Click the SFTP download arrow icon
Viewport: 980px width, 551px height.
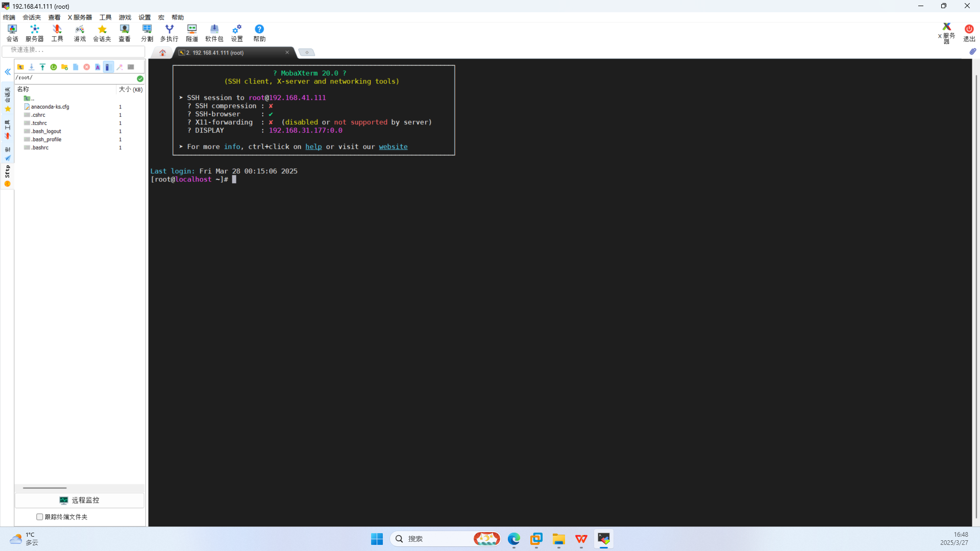click(x=32, y=67)
